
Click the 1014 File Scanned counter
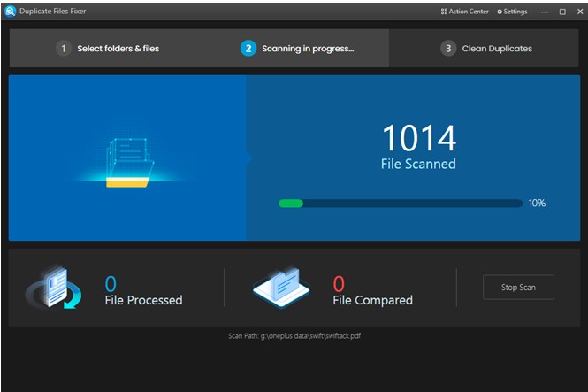click(418, 147)
